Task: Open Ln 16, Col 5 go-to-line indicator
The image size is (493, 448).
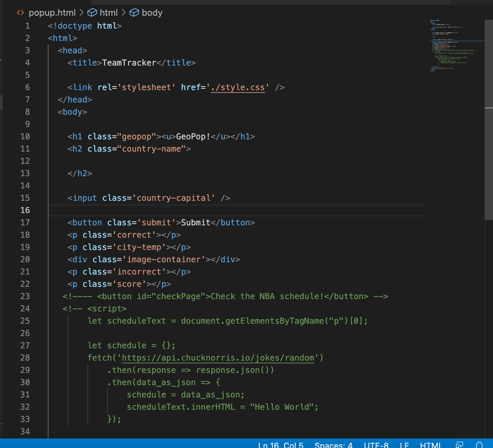Action: coord(281,445)
